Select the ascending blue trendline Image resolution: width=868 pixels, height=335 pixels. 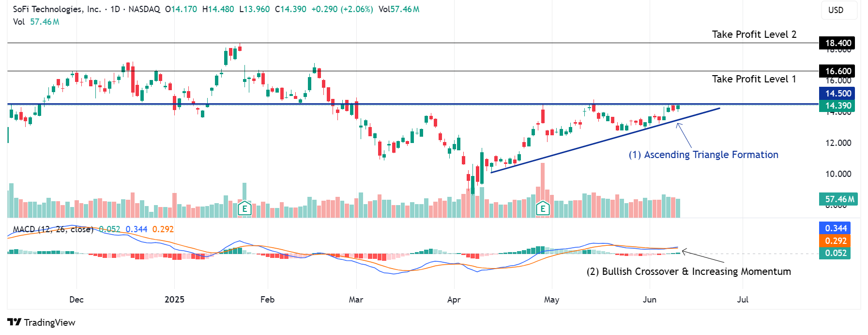pos(605,140)
